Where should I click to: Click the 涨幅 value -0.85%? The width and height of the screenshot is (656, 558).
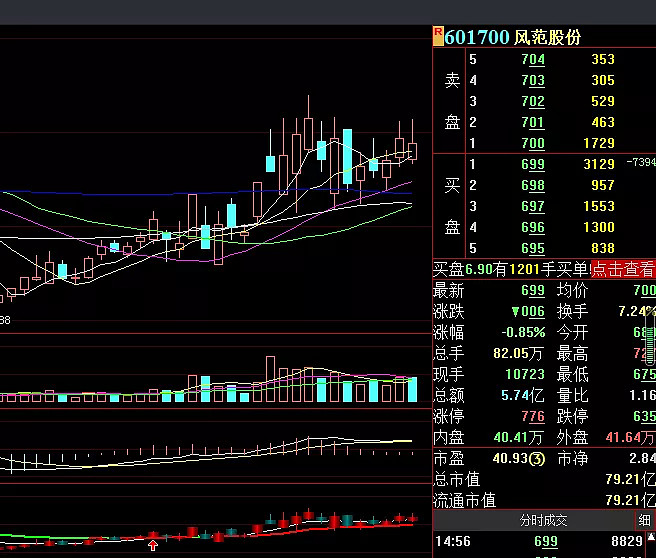click(523, 333)
